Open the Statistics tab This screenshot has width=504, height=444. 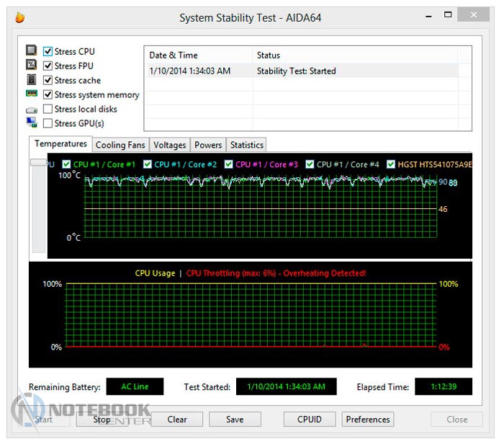246,145
